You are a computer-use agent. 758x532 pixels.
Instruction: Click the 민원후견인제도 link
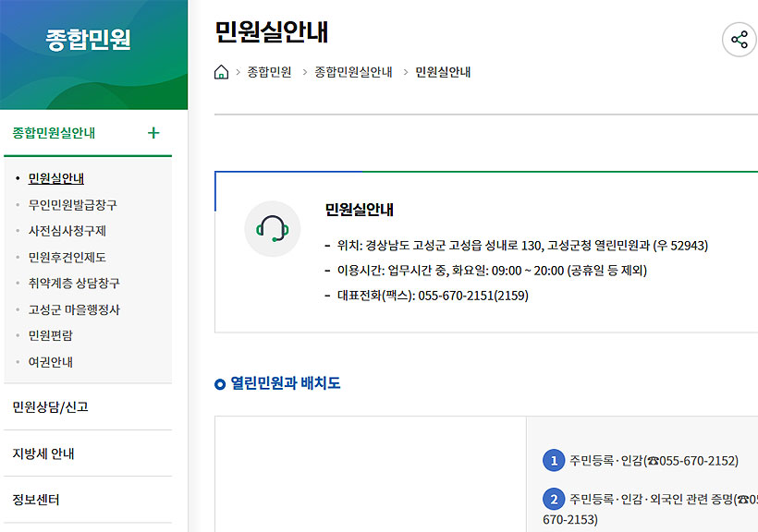pos(70,257)
